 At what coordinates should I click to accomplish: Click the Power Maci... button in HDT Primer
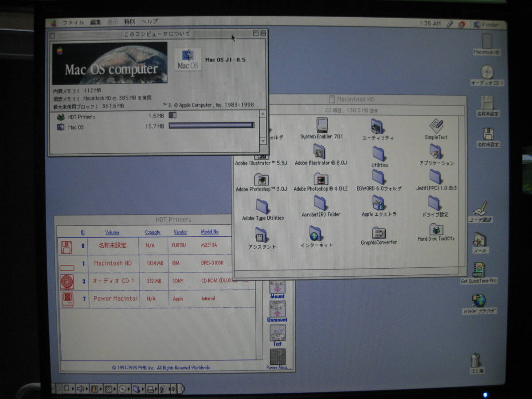tap(278, 360)
